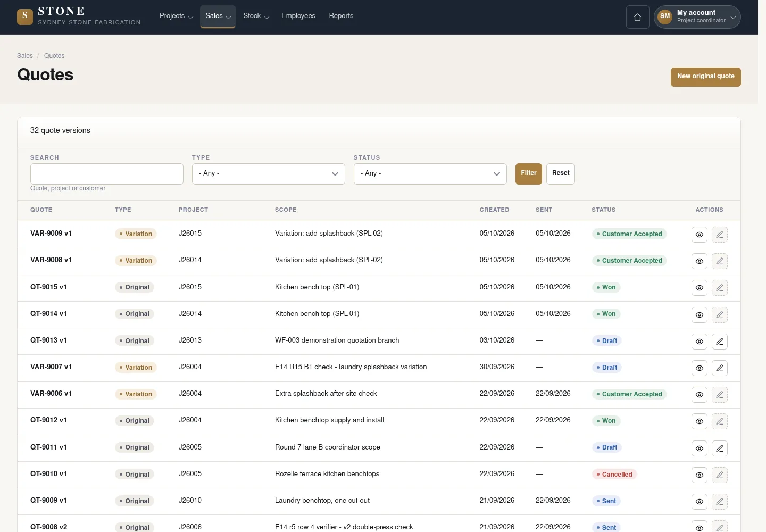Expand the Stock menu
The height and width of the screenshot is (532, 766).
(x=256, y=16)
